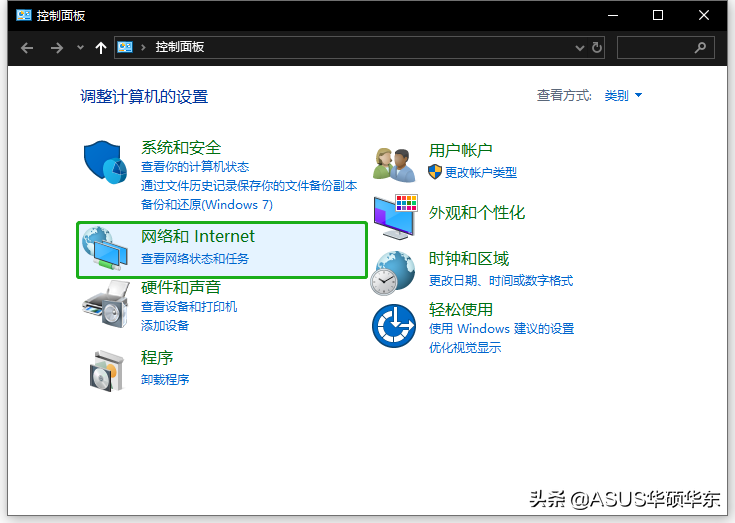The width and height of the screenshot is (735, 523).
Task: Click breadcrumb chevron before 控制面板
Action: (x=143, y=47)
